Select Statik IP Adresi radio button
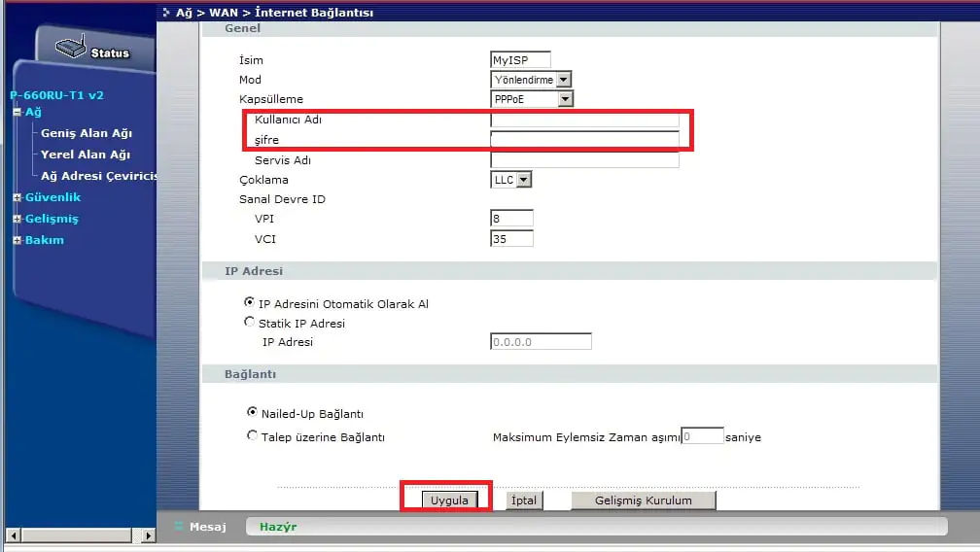980x552 pixels. 250,323
